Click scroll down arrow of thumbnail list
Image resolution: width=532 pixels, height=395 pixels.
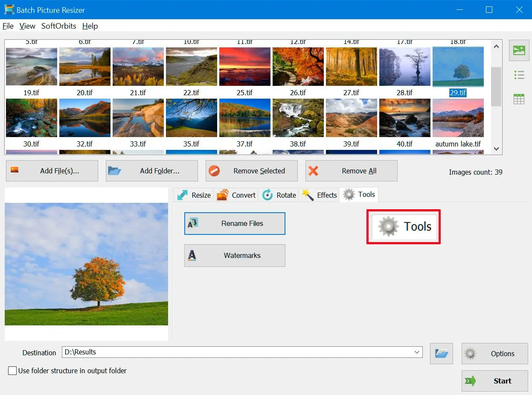click(x=496, y=149)
